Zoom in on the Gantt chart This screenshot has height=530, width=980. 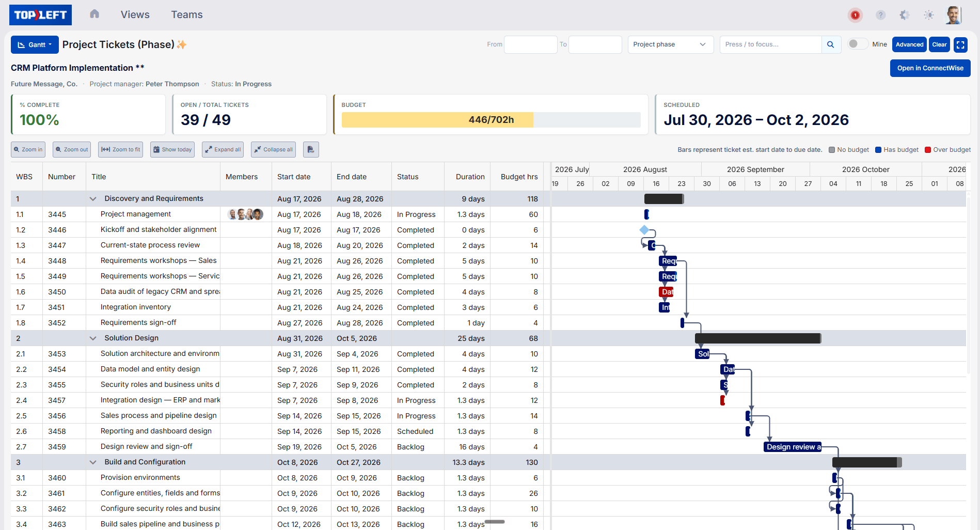click(28, 149)
